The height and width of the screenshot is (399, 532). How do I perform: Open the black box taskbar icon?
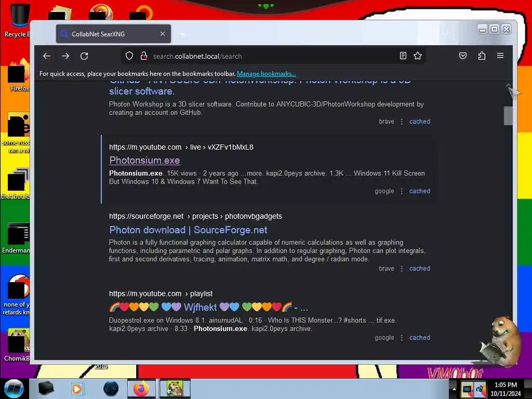(x=46, y=389)
